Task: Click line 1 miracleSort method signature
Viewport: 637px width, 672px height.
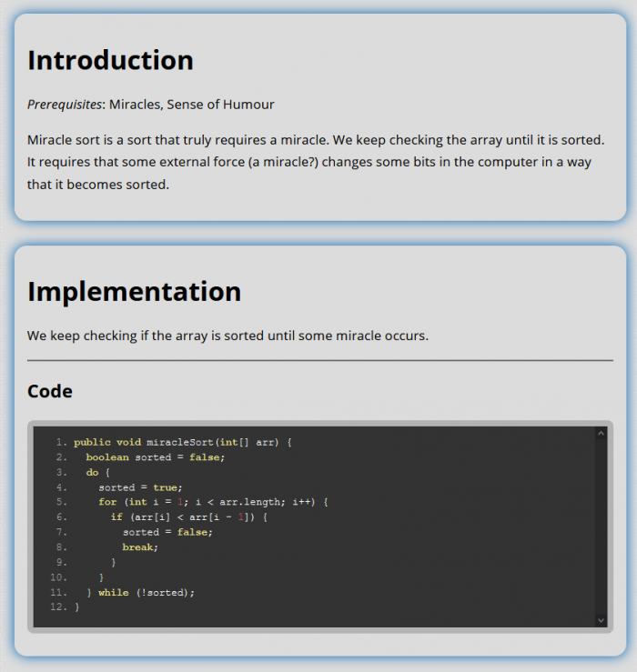Action: tap(183, 442)
